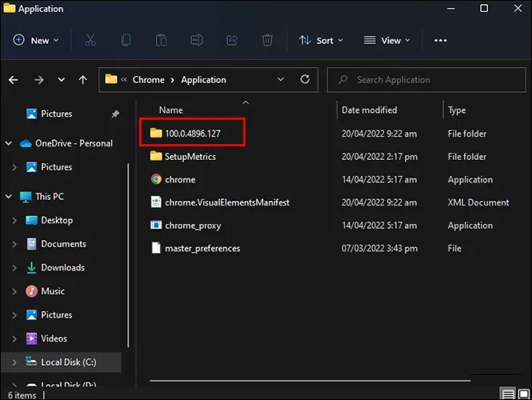Open recent locations chevron dropdown
This screenshot has height=400, width=532.
(x=62, y=80)
